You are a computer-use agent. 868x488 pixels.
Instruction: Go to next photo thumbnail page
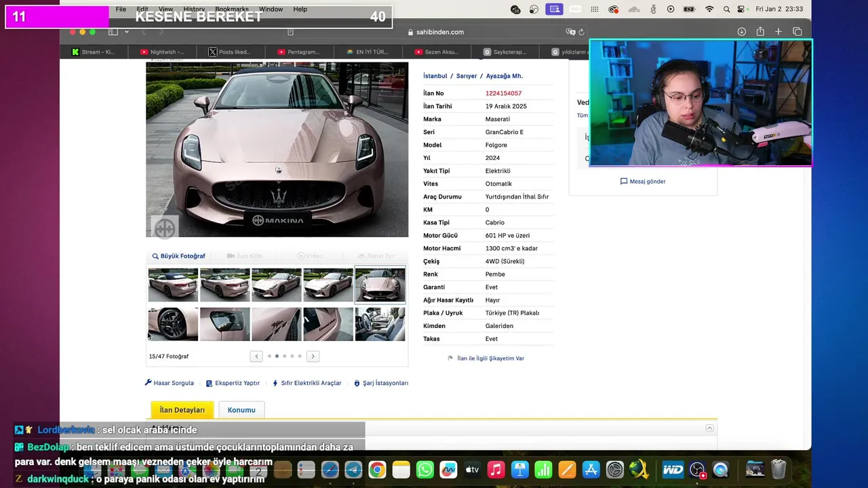click(x=313, y=356)
